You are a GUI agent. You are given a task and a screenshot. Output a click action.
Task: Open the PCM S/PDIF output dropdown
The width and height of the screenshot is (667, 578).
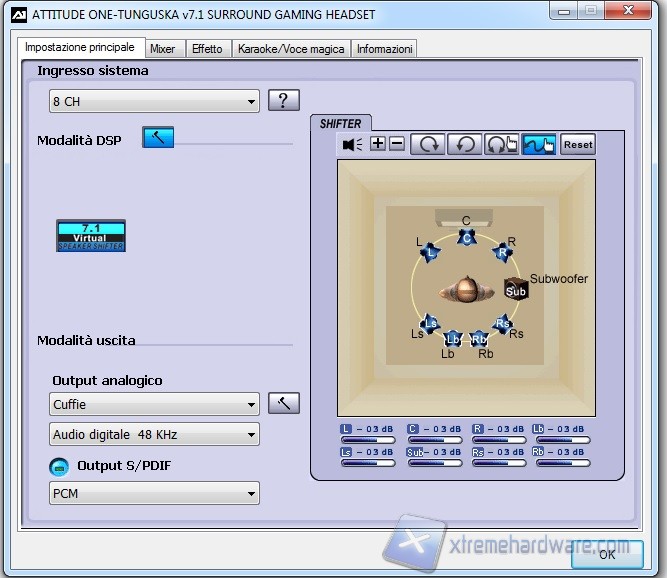[x=154, y=494]
